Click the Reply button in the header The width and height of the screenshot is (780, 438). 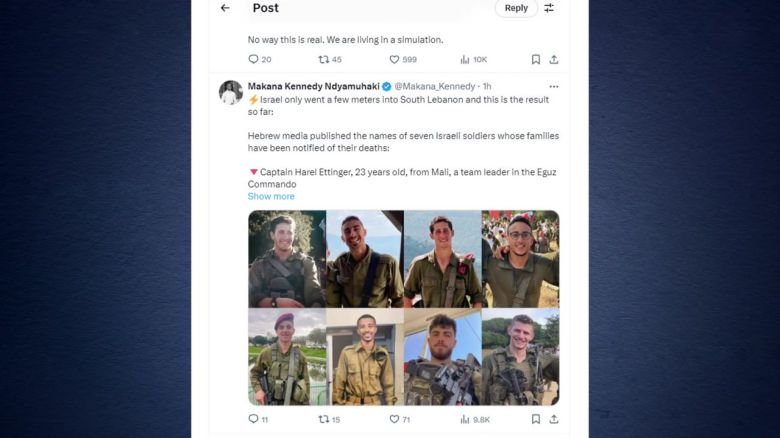click(x=516, y=8)
